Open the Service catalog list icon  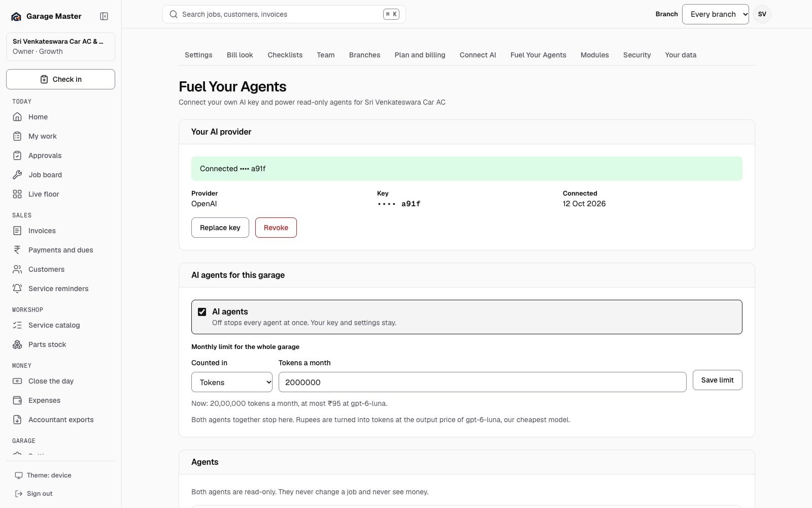[x=17, y=325]
